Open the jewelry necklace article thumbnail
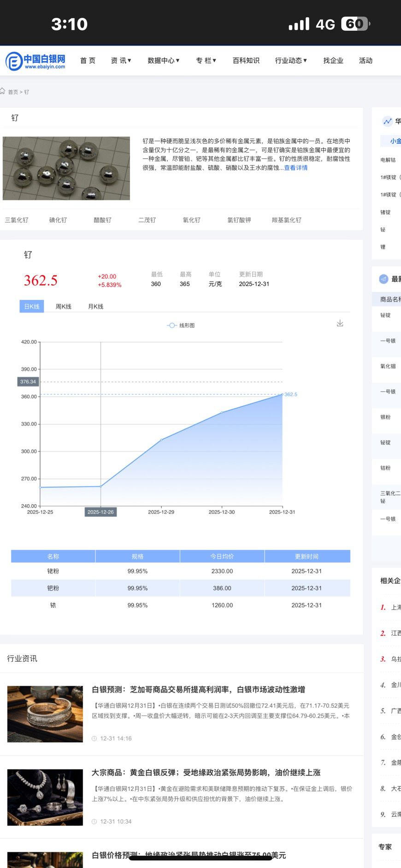Viewport: 401px width, 868px height. point(45,797)
